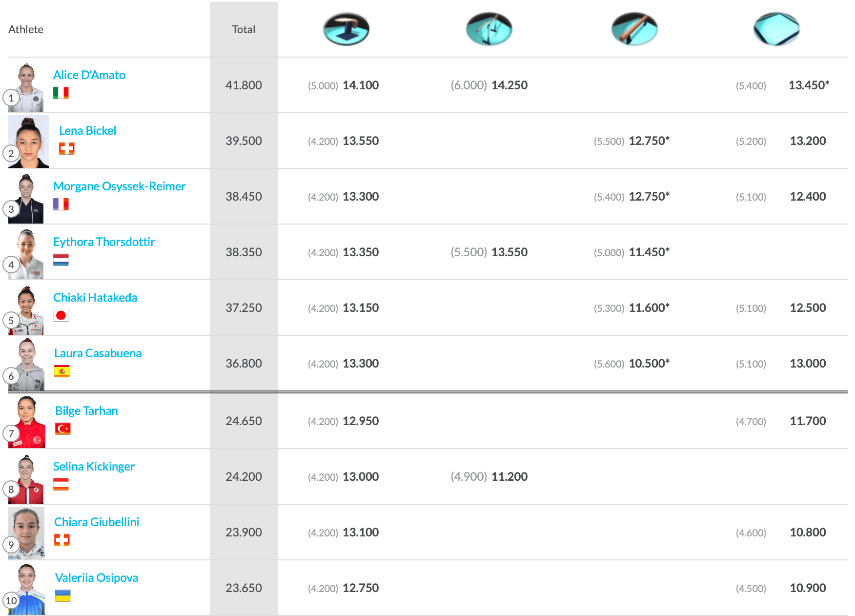Image resolution: width=855 pixels, height=616 pixels.
Task: Click the vault apparatus icon
Action: click(x=346, y=29)
